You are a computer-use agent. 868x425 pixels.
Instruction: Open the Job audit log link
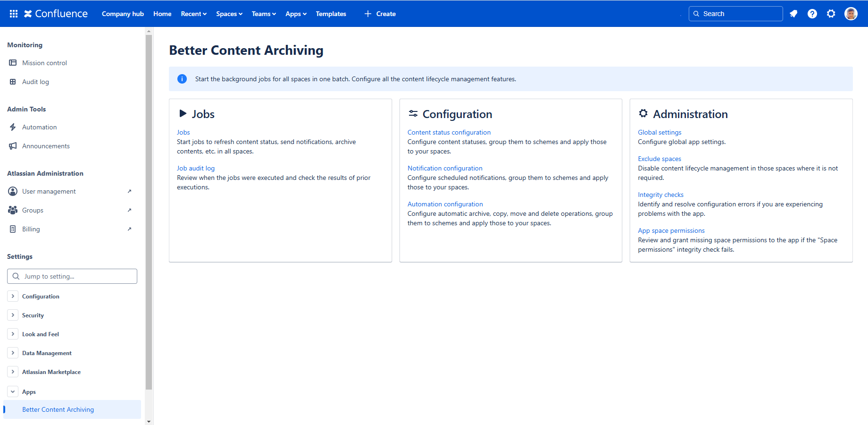196,168
